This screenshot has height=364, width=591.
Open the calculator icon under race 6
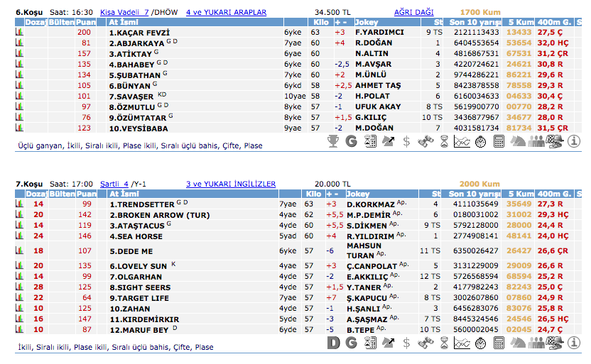point(499,140)
